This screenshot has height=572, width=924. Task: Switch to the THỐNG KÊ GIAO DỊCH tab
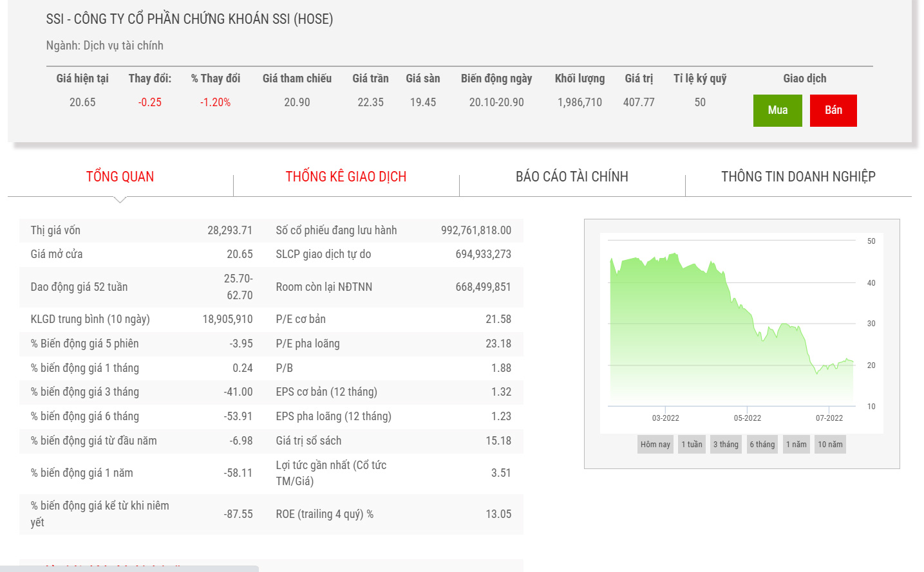(346, 177)
